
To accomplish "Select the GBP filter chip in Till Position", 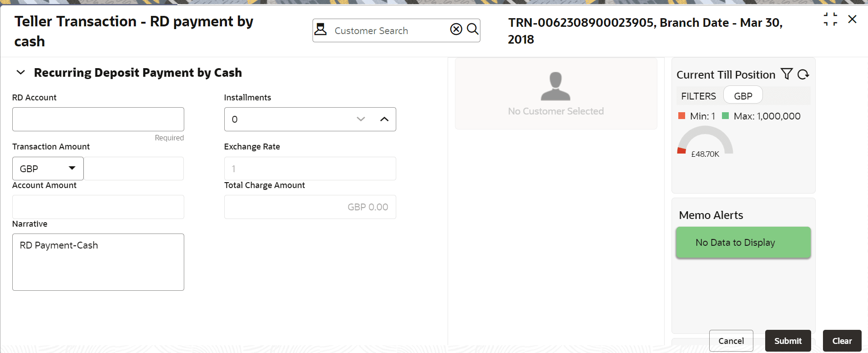I will pos(743,96).
